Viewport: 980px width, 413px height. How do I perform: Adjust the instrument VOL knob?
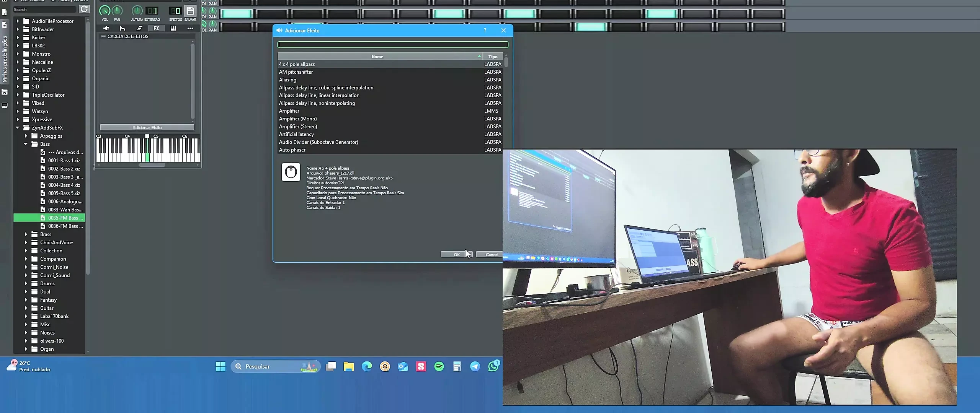[105, 11]
